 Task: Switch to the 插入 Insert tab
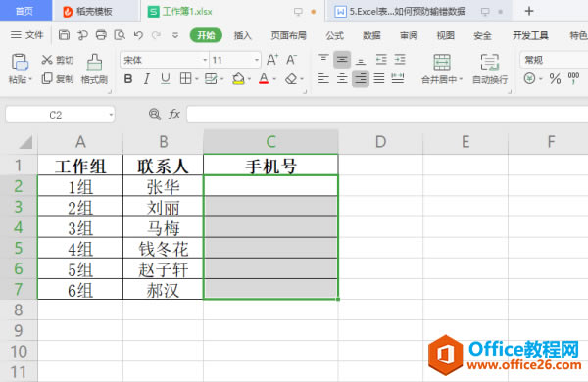pyautogui.click(x=243, y=35)
